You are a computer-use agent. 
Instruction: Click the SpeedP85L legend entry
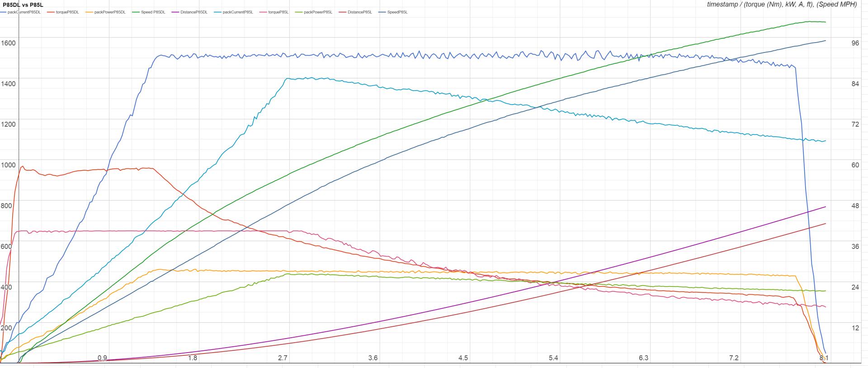tap(392, 12)
